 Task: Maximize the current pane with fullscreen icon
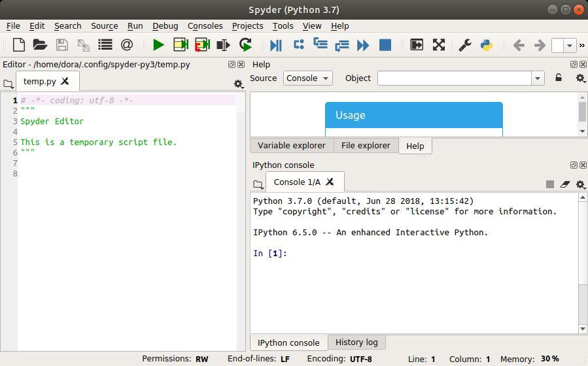click(x=439, y=45)
